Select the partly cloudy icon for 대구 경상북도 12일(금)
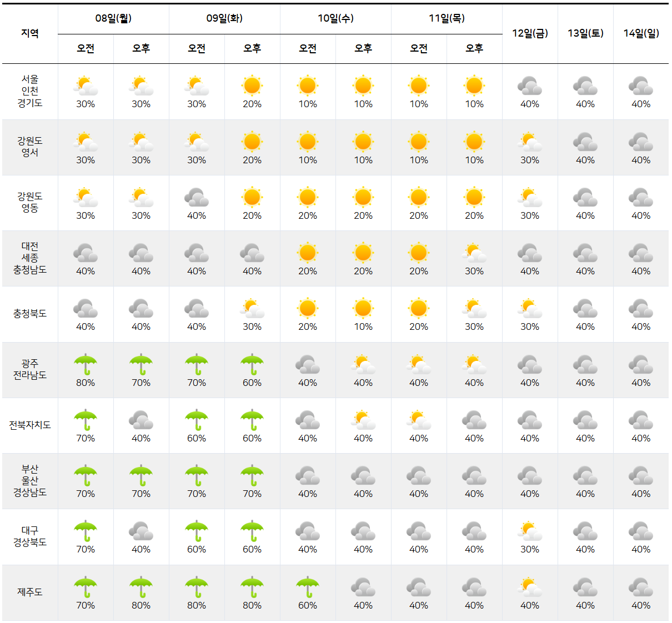Viewport: 672px width, 623px height. click(x=530, y=531)
